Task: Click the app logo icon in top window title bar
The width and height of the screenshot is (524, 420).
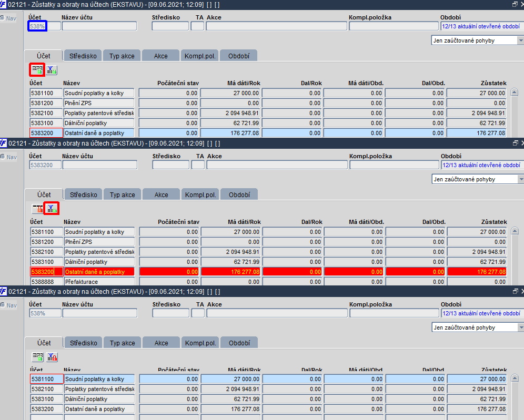Action: (3, 5)
